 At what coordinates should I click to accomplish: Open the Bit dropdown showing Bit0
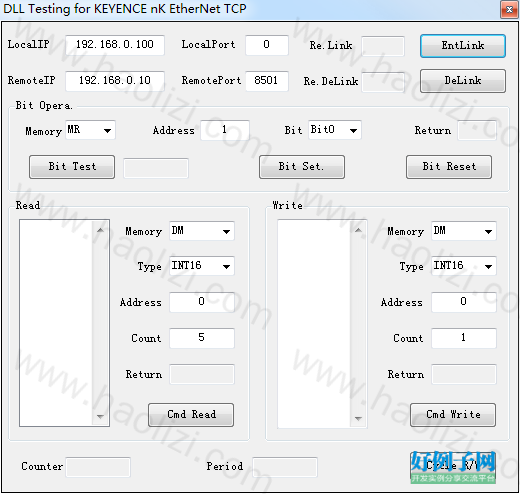335,130
